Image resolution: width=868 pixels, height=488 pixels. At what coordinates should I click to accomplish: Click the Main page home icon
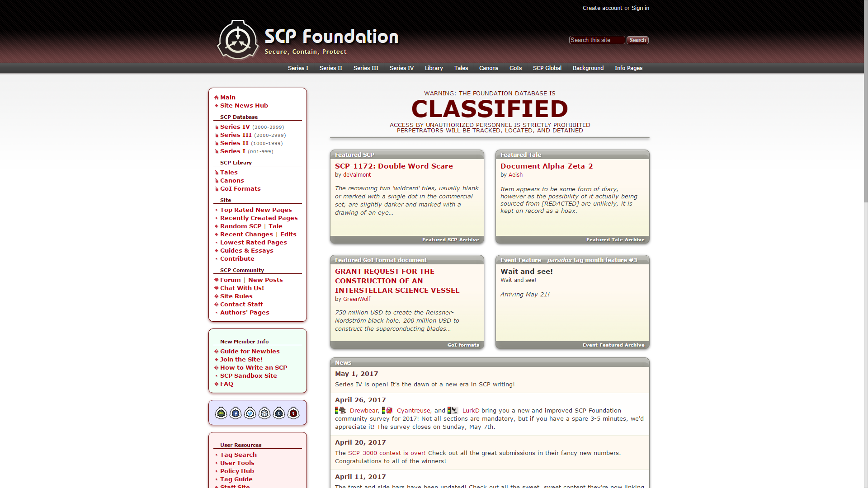[x=217, y=97]
